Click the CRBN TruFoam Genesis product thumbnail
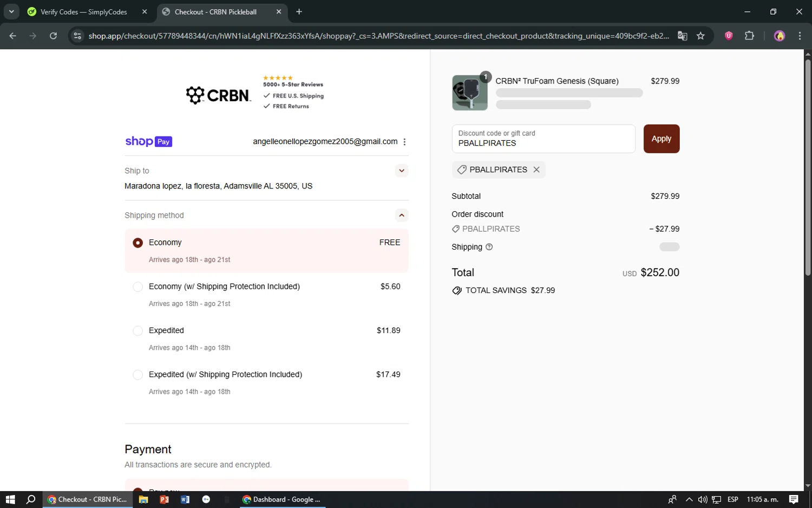 (x=470, y=93)
